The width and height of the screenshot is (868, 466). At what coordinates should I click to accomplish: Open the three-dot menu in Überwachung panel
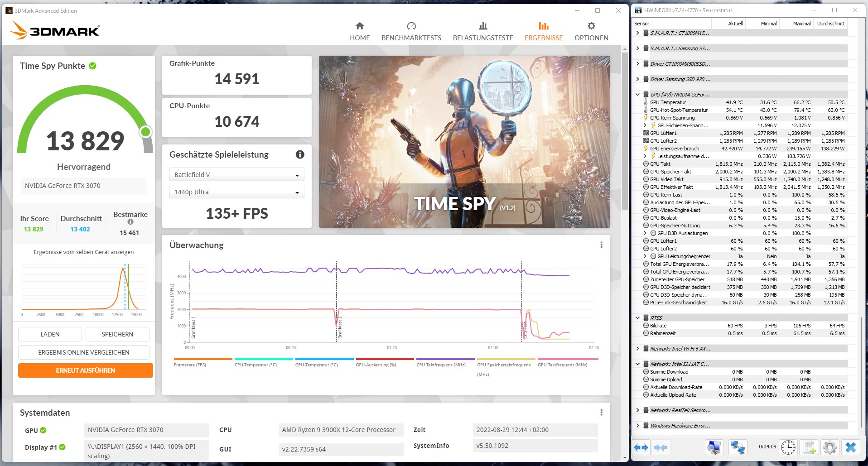coord(601,245)
